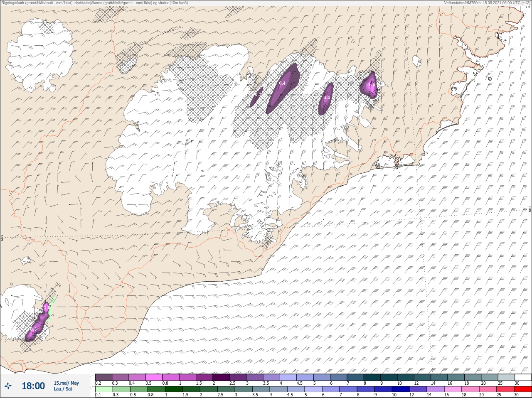Pick the first mauve swatch in the upper legend
Screen dimensions: 532x398
(104, 377)
